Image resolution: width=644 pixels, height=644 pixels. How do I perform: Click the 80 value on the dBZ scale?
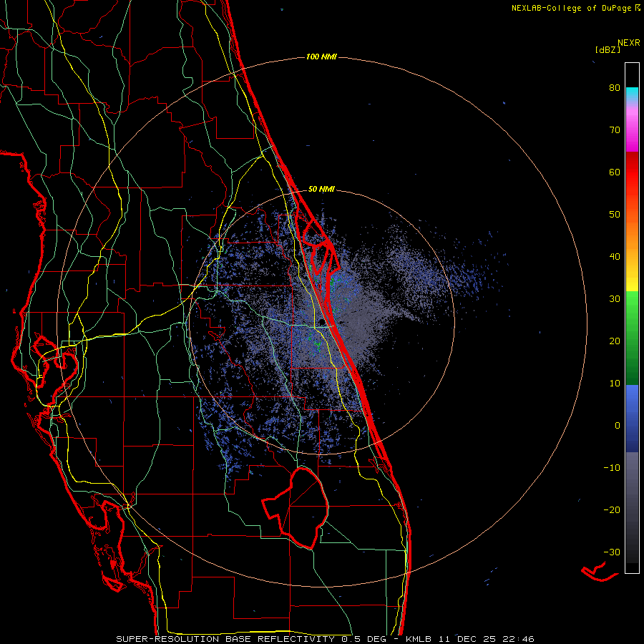click(x=615, y=88)
